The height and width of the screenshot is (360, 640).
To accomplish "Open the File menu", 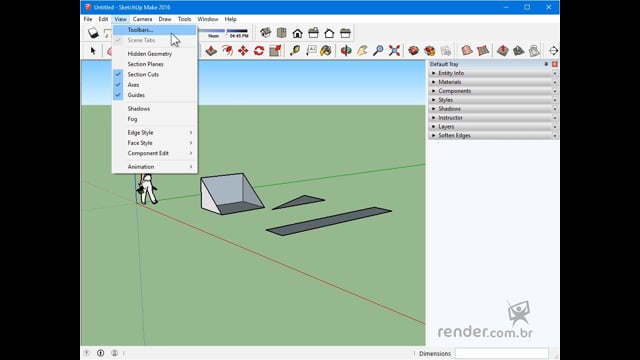I will (88, 19).
